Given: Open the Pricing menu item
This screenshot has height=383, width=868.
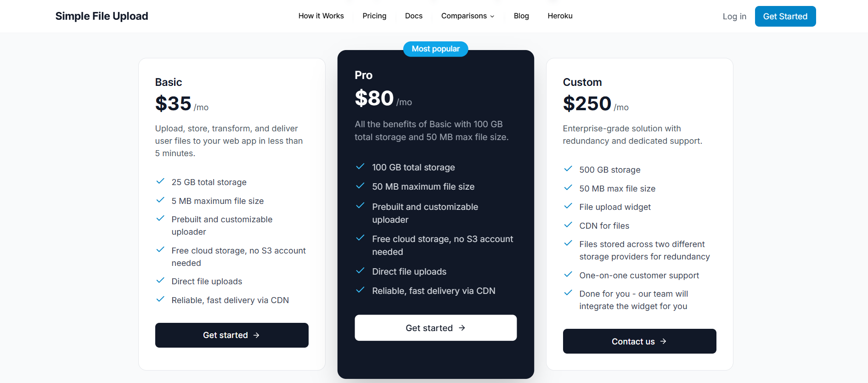Looking at the screenshot, I should click(x=374, y=16).
